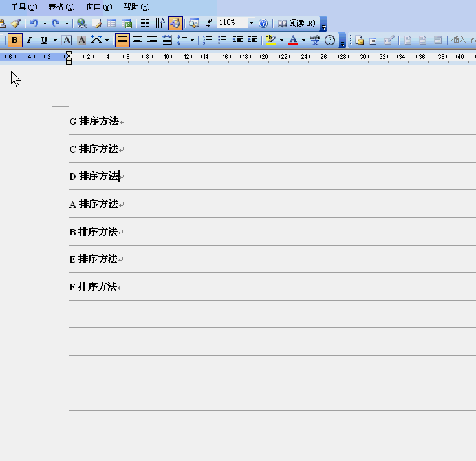Open the Document Map icon
Viewport: 476px width, 461px height.
tap(194, 23)
